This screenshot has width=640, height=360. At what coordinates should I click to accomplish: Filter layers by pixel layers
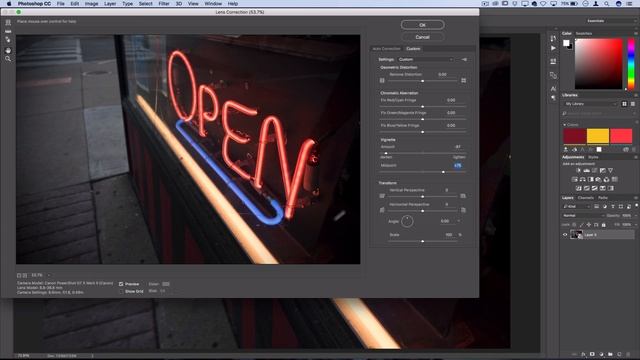point(597,207)
